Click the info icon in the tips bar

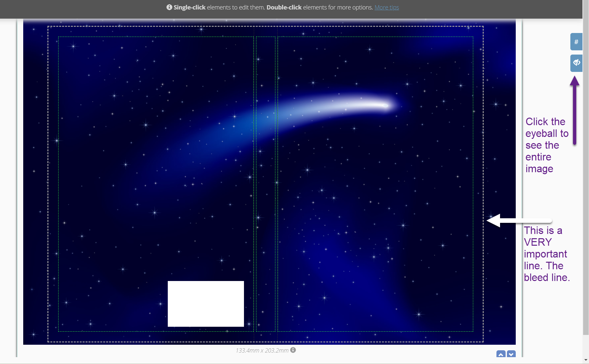[x=169, y=7]
